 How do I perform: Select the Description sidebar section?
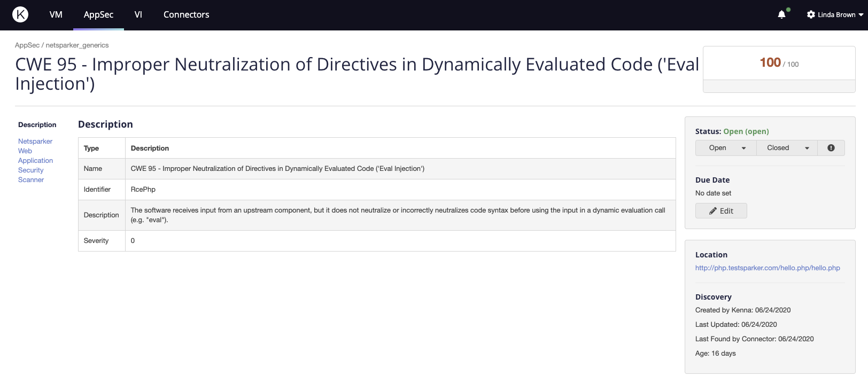click(37, 125)
